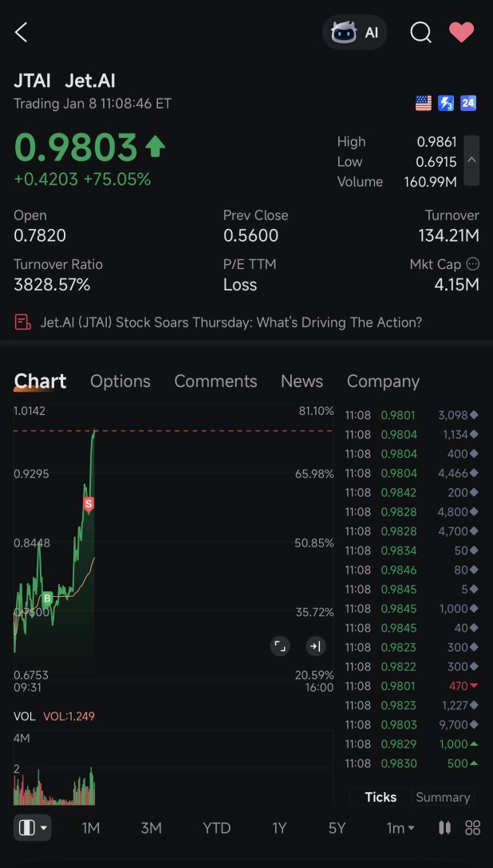
Task: Collapse the High/Low/Volume quote details arrow
Action: (471, 160)
